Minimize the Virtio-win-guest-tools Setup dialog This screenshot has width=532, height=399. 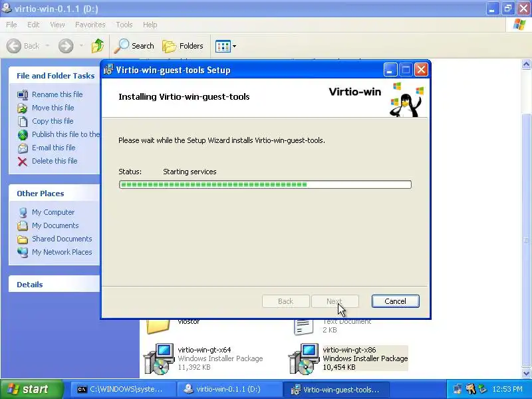pyautogui.click(x=390, y=70)
